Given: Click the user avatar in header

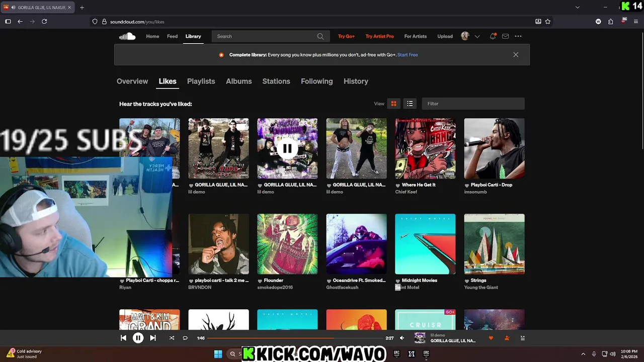Looking at the screenshot, I should tap(465, 36).
